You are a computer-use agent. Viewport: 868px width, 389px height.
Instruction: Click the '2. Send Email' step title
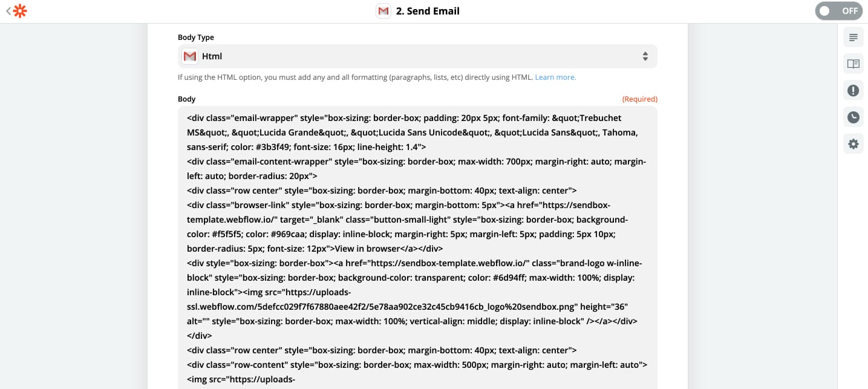tap(428, 11)
